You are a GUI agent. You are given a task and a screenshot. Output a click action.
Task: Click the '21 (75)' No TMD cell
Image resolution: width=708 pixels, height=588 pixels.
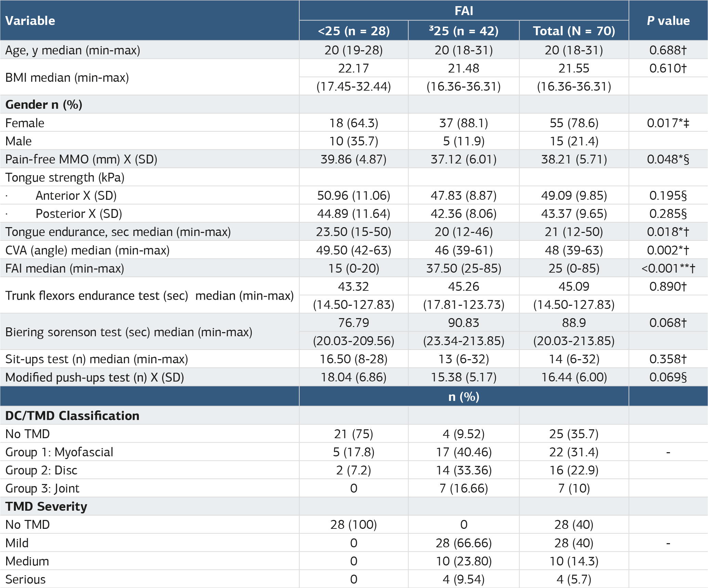354,434
